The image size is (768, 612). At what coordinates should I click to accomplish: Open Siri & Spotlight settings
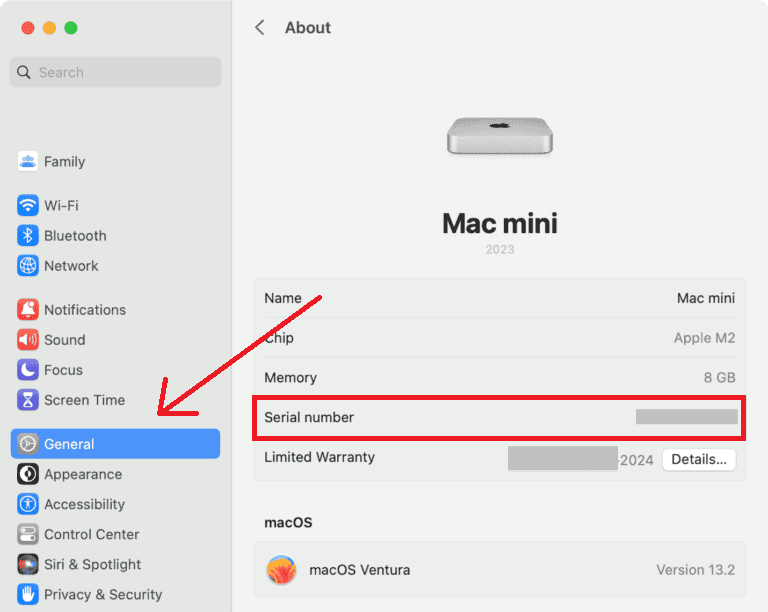(92, 564)
